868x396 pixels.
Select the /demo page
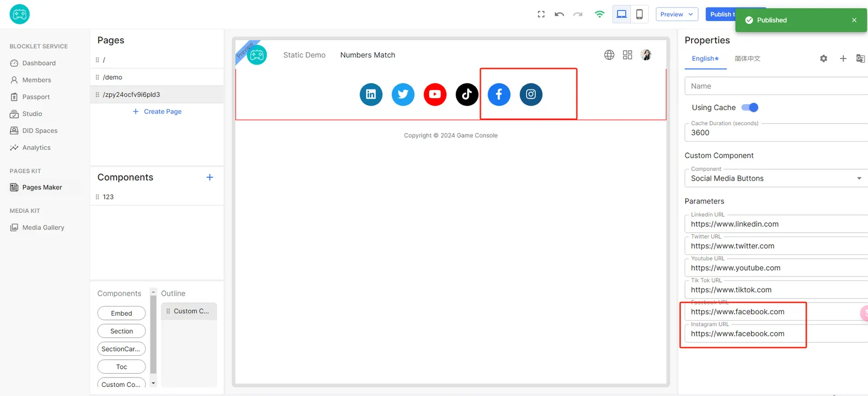click(x=157, y=77)
